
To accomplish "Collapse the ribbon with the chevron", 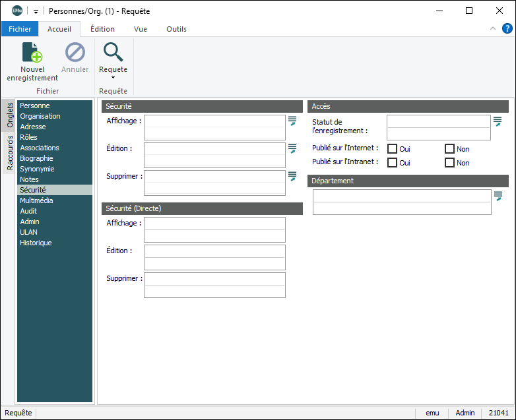I will click(492, 28).
